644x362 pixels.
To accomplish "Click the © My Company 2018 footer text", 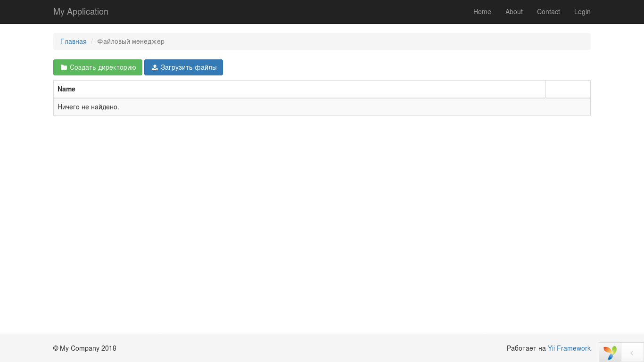I will (85, 348).
